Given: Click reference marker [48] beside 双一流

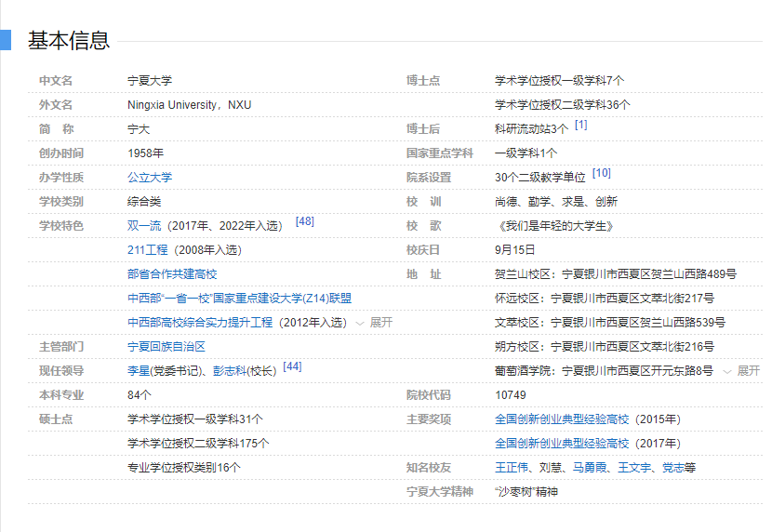Looking at the screenshot, I should coord(304,221).
